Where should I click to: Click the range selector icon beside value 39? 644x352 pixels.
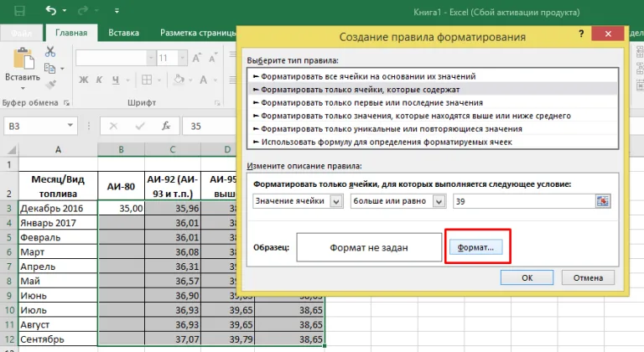(x=603, y=201)
